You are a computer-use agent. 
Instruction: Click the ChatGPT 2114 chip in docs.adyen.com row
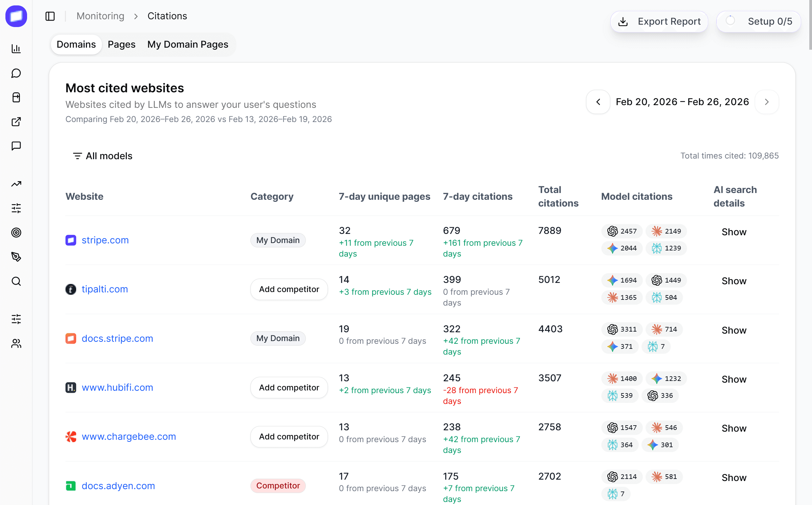pyautogui.click(x=622, y=477)
